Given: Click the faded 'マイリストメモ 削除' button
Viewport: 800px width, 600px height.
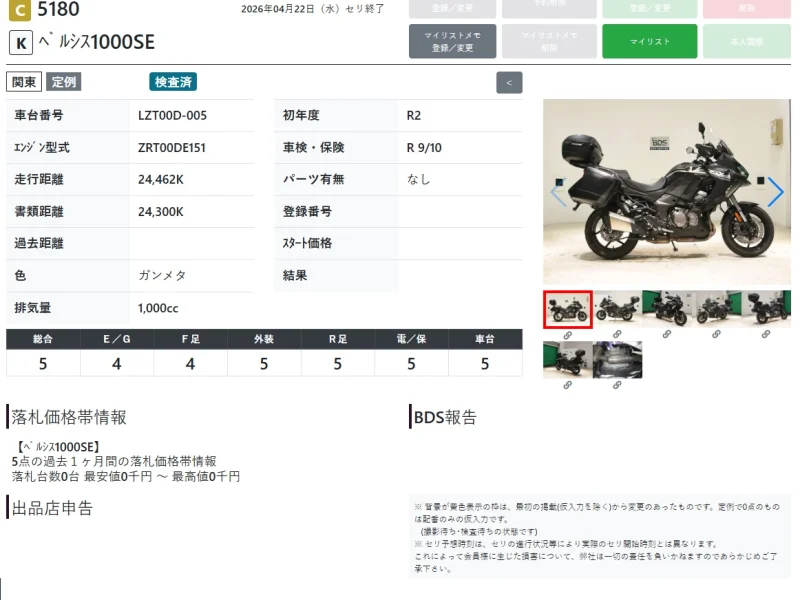Looking at the screenshot, I should [x=549, y=41].
